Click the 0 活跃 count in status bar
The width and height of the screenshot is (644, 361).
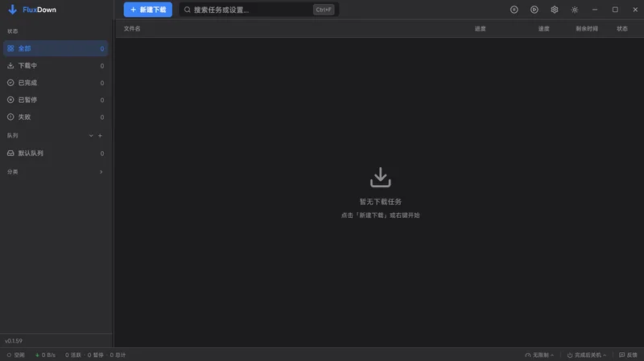(x=73, y=355)
